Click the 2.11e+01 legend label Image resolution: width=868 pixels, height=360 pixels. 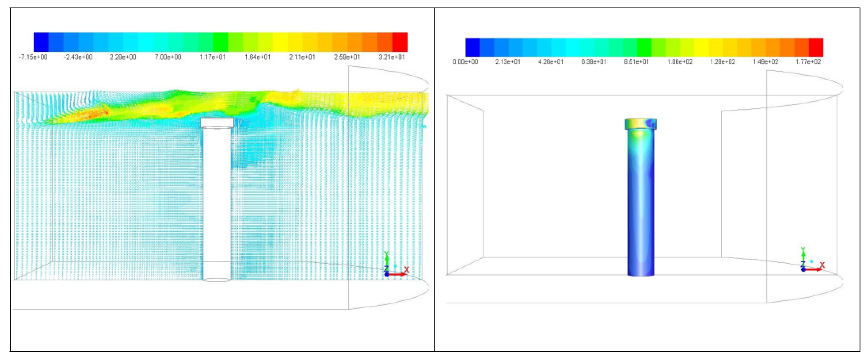302,57
